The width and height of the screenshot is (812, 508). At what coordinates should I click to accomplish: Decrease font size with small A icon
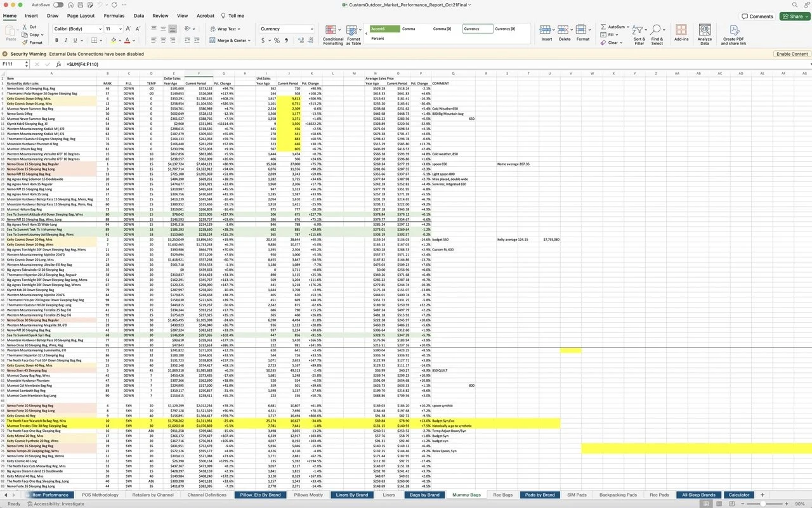138,29
